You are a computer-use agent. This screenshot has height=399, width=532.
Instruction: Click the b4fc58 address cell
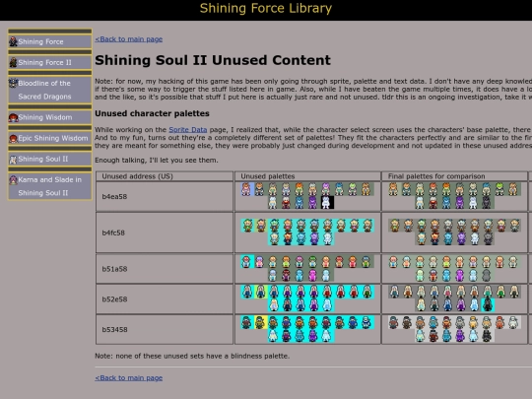click(165, 233)
